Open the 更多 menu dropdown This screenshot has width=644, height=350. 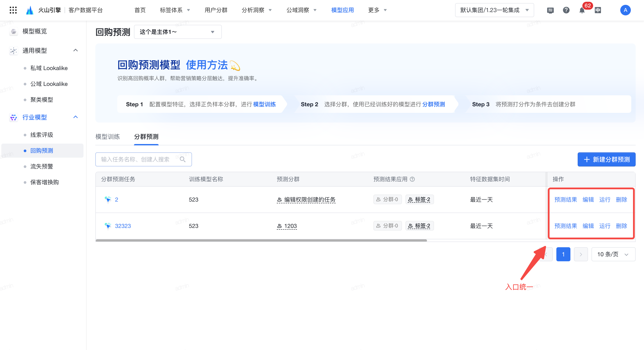[378, 10]
